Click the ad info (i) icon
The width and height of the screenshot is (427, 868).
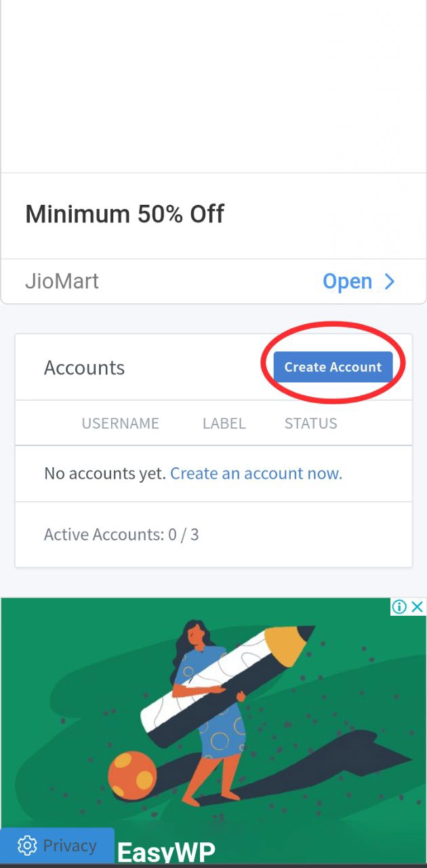point(399,606)
